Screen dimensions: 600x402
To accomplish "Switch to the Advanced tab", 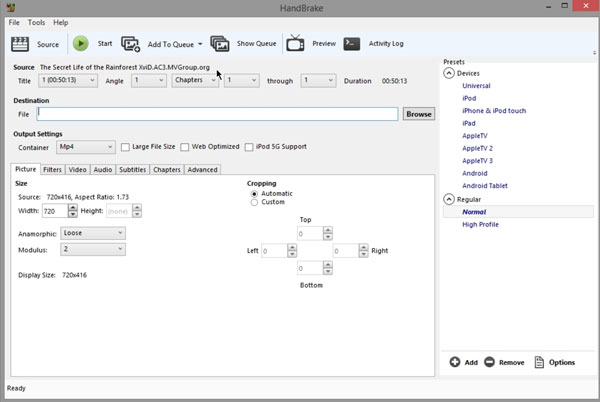I will 202,169.
